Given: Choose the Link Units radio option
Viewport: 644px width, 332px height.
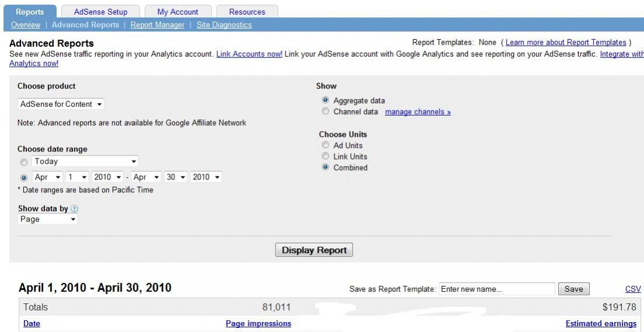Looking at the screenshot, I should pyautogui.click(x=326, y=156).
